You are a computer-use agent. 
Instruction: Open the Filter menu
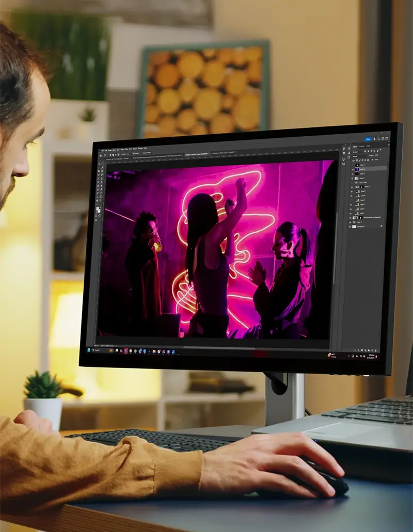pyautogui.click(x=126, y=149)
